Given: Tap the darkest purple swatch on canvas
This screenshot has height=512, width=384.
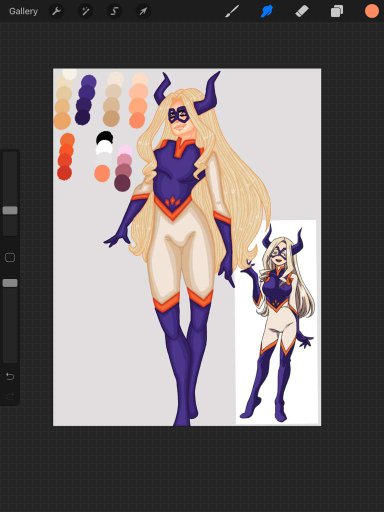Looking at the screenshot, I should pos(82,117).
